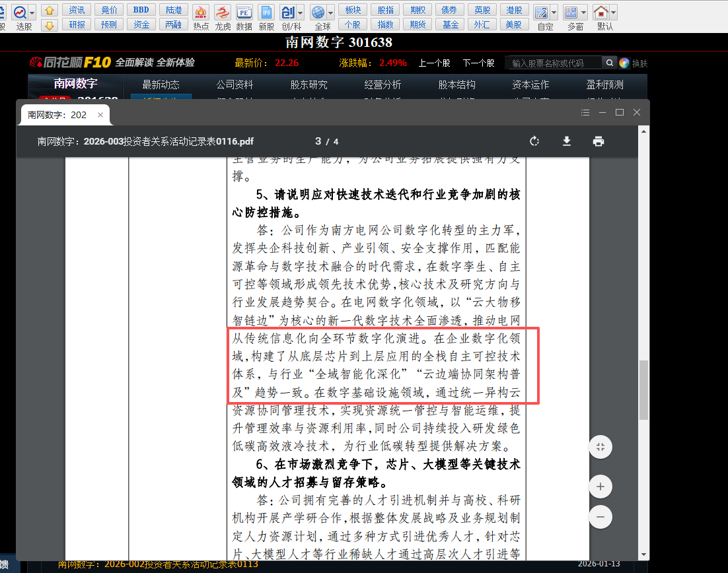Image resolution: width=728 pixels, height=573 pixels.
Task: Open the 股本结构 tab
Action: (457, 85)
